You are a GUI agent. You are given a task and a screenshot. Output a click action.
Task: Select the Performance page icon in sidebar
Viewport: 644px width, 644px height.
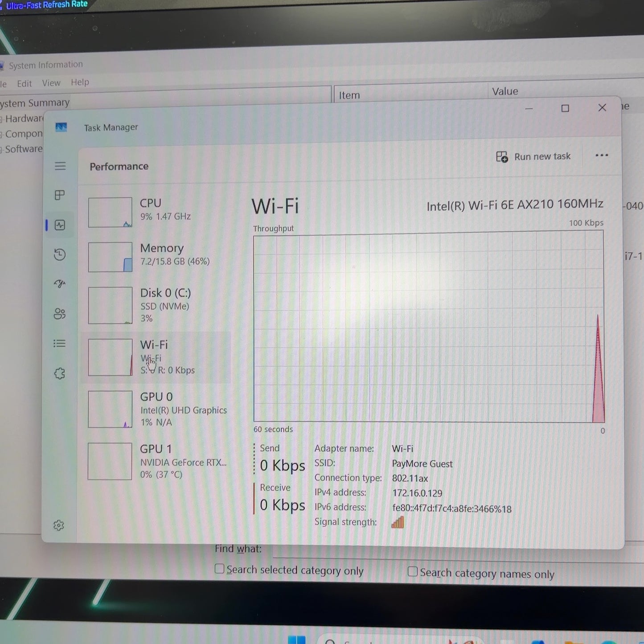coord(60,225)
